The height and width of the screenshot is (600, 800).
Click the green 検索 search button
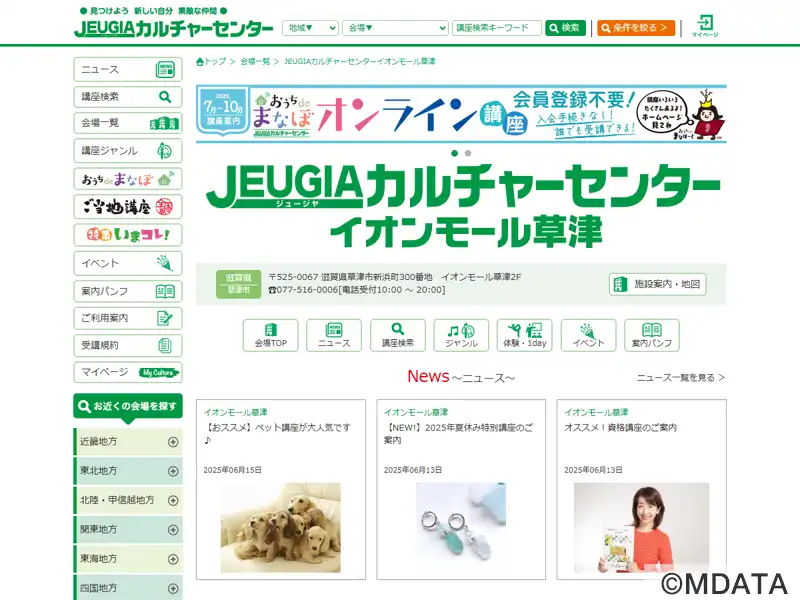pos(565,28)
